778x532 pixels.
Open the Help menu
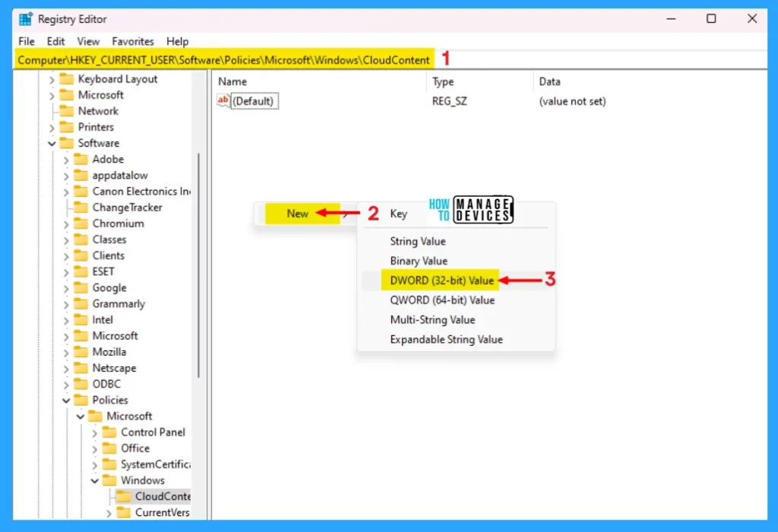[x=177, y=41]
